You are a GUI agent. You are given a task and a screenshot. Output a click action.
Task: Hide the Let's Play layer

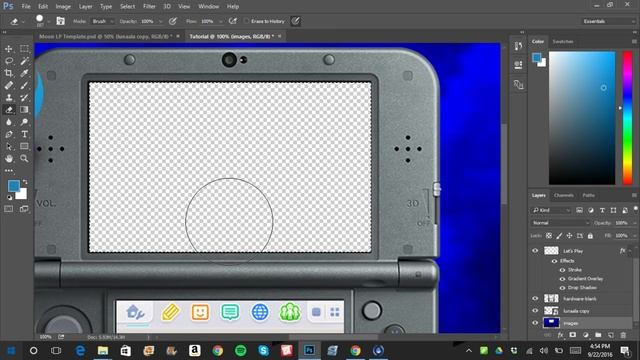point(535,251)
